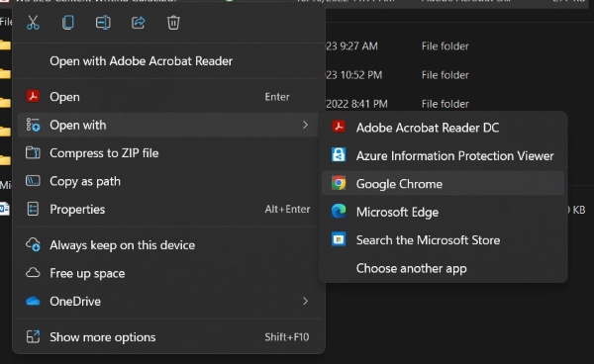Screen dimensions: 594x364
Task: Click the 10:52 PM date cell
Action: (354, 75)
